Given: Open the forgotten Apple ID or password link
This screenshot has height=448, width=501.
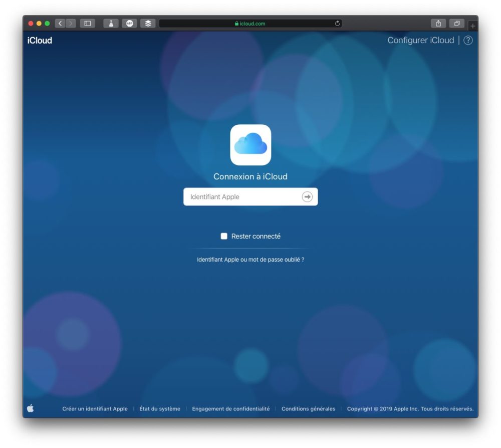Looking at the screenshot, I should click(x=250, y=259).
